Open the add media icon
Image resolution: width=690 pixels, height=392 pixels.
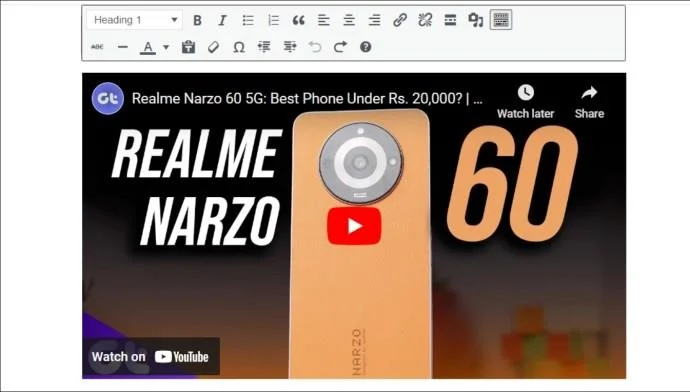[476, 20]
